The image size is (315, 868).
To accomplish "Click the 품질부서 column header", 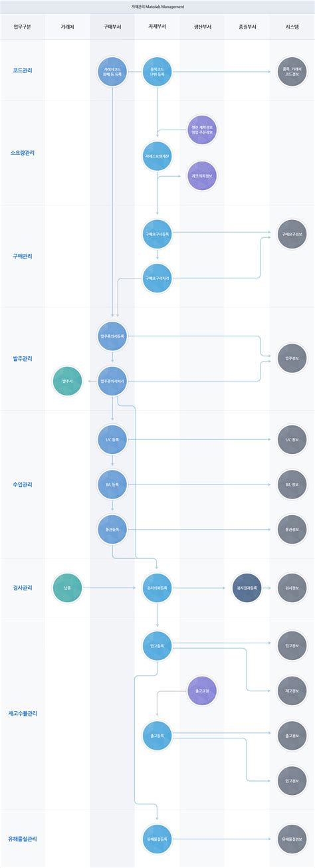I will point(248,27).
